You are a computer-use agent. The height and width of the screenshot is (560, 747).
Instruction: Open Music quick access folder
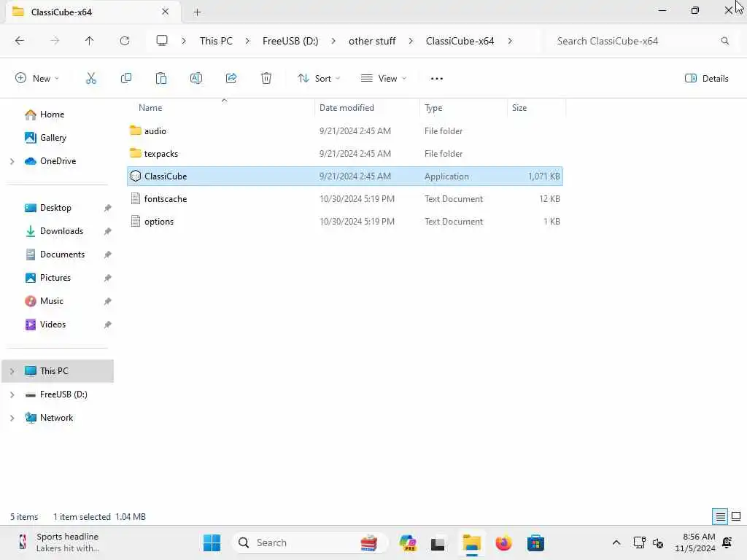click(51, 301)
